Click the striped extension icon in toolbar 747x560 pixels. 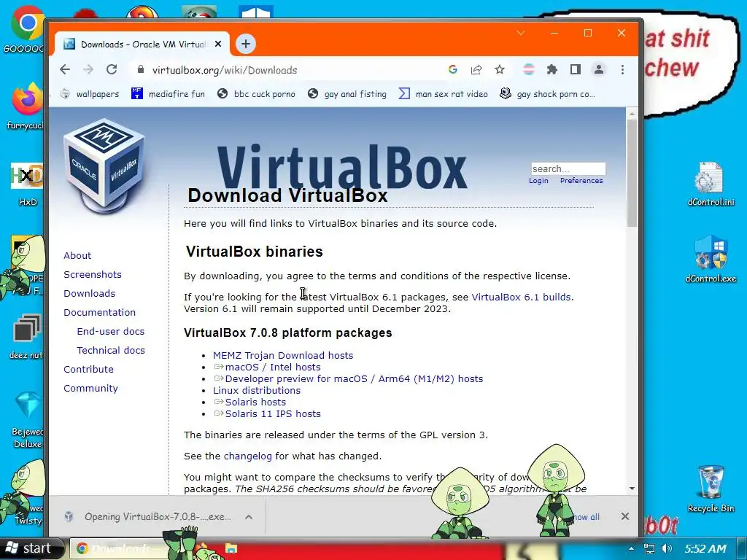coord(529,69)
